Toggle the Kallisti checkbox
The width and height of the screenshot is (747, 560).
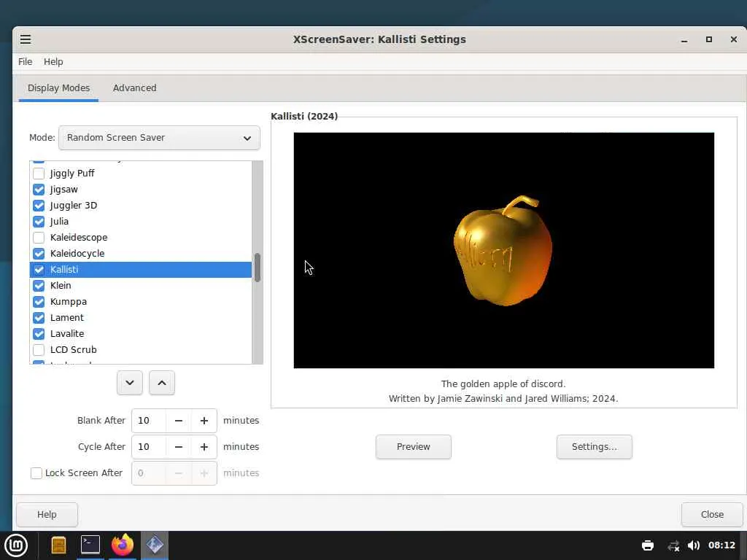click(x=39, y=270)
